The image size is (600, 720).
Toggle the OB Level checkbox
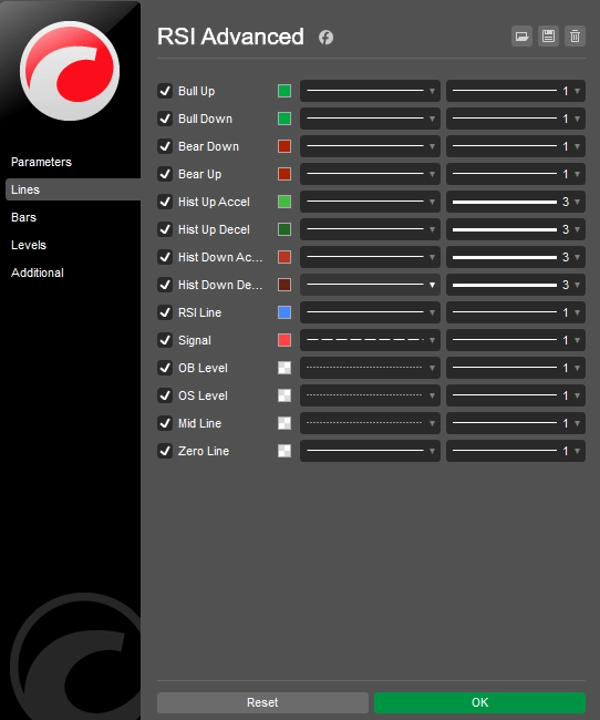(165, 368)
